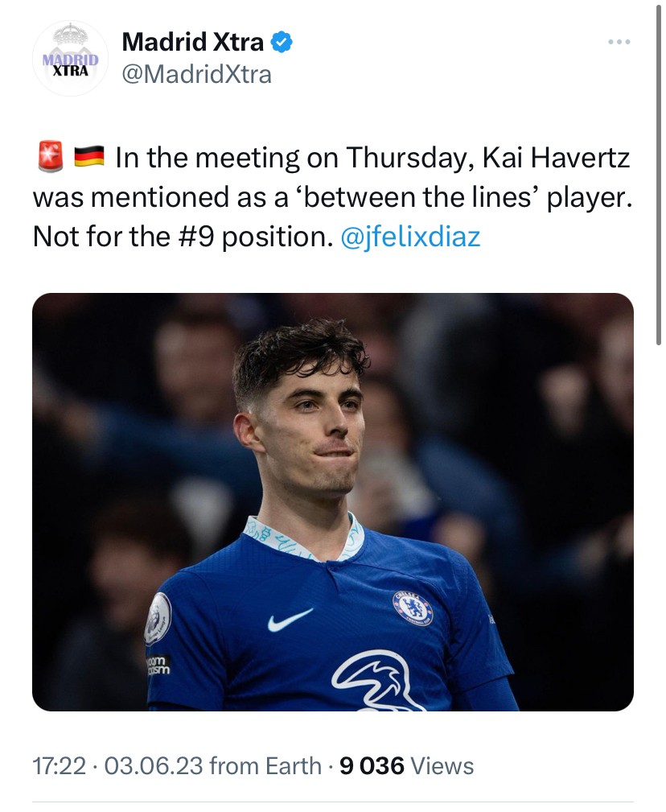Click the 03.06.23 date

[x=153, y=766]
